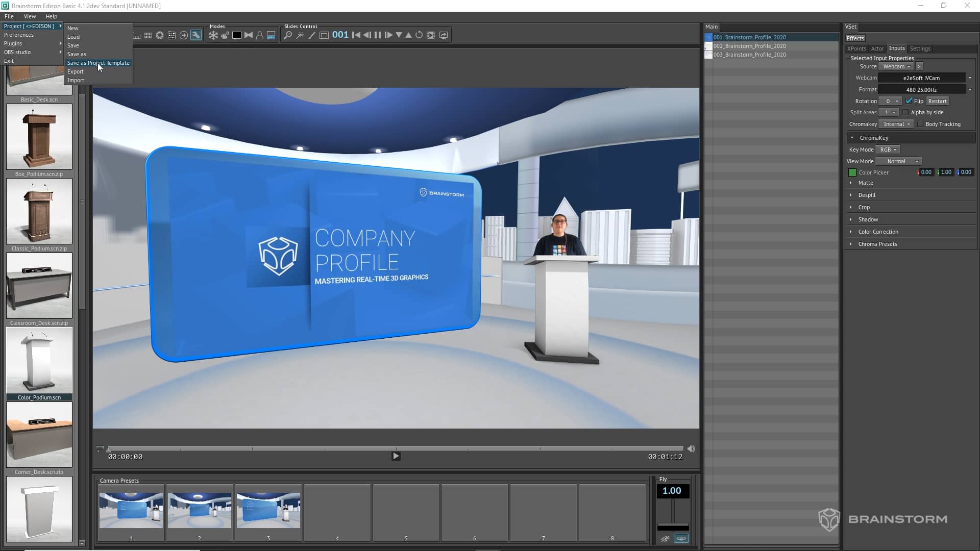Click the grid dots icon in toolbar
980x551 pixels.
pos(148,35)
